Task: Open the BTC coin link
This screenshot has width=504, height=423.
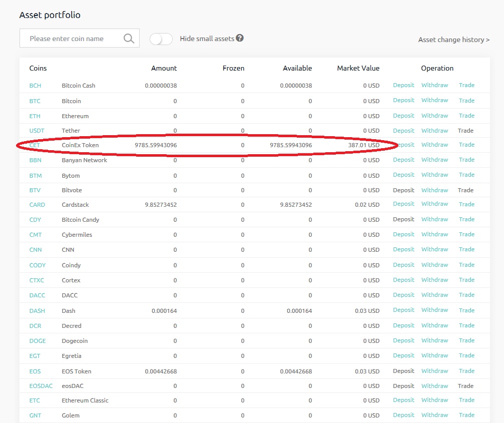Action: 35,101
